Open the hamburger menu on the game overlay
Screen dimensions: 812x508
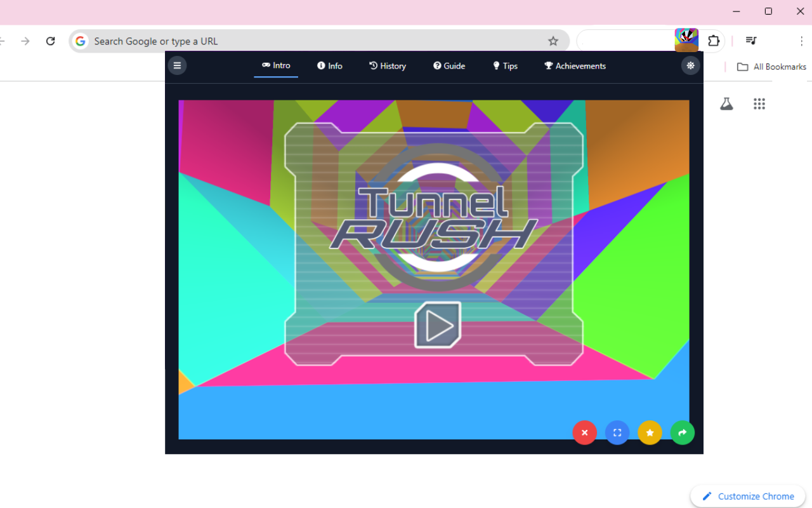tap(177, 65)
